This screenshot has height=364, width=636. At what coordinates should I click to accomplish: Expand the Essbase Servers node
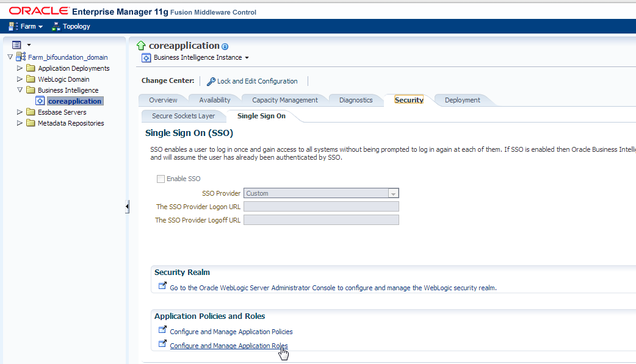[20, 112]
